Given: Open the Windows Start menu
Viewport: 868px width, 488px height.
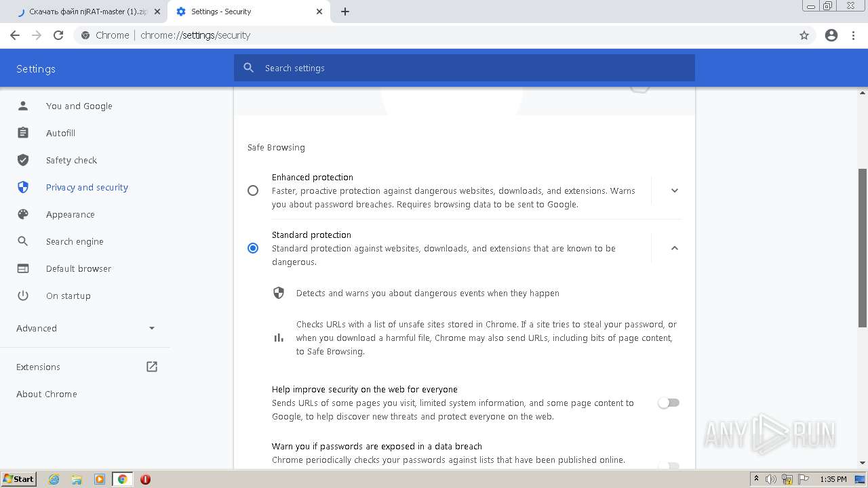Looking at the screenshot, I should point(18,479).
